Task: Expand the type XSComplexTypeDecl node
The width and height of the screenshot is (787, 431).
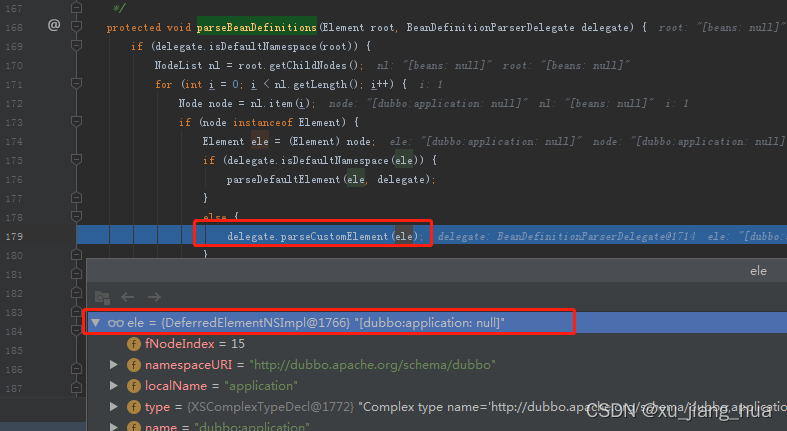Action: pos(113,407)
